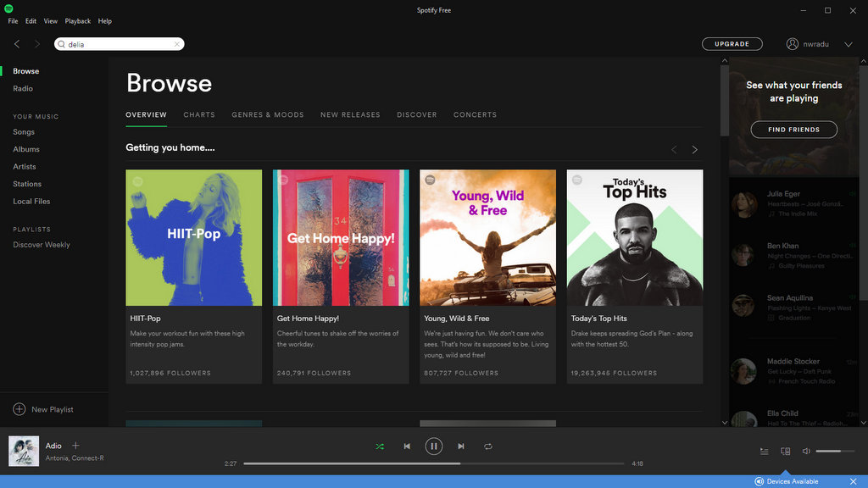This screenshot has height=488, width=868.
Task: Select the Overview tab
Action: pos(146,114)
